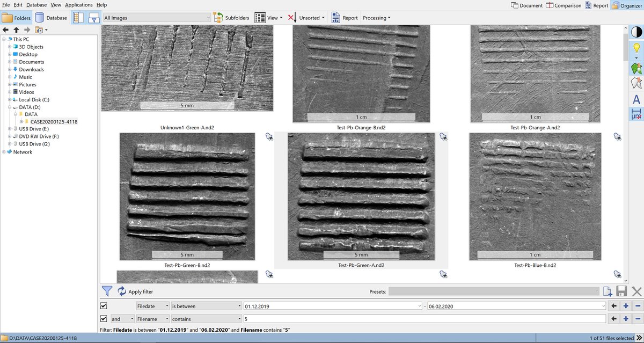Toggle the filter panel button beside Database

(x=94, y=18)
